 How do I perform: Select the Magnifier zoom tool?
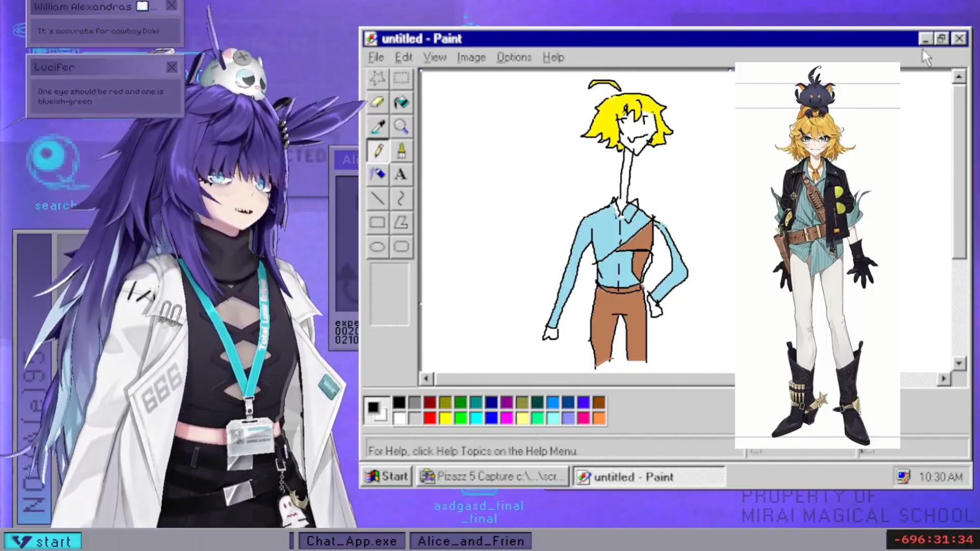pyautogui.click(x=401, y=127)
